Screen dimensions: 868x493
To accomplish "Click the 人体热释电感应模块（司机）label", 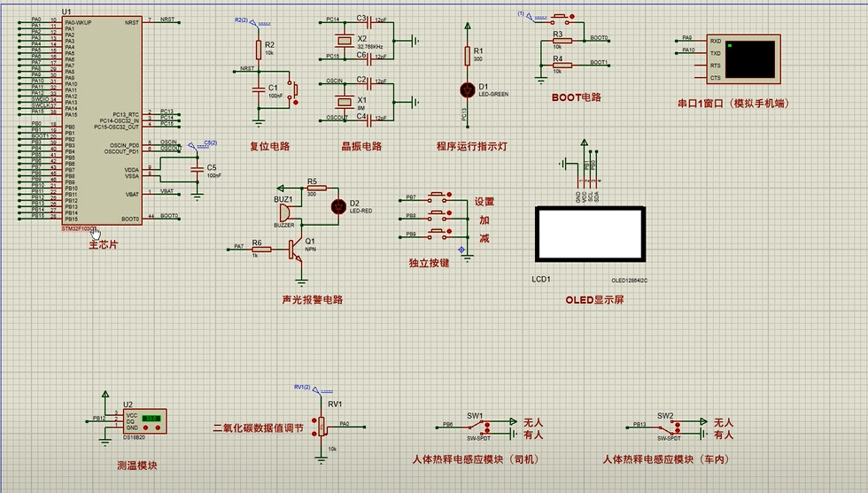I will point(476,459).
